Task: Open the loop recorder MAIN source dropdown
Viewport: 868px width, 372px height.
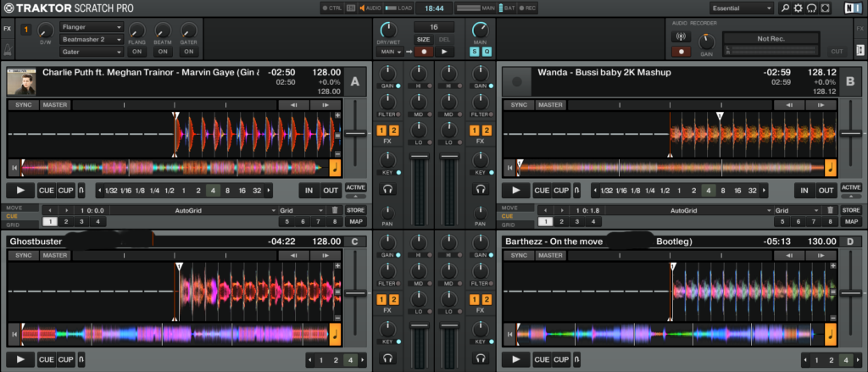Action: pyautogui.click(x=390, y=52)
